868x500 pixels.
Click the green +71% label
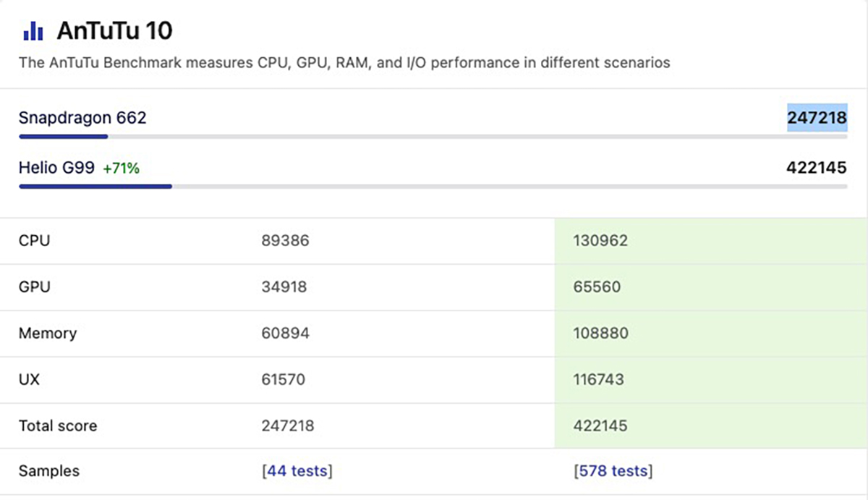click(x=121, y=169)
